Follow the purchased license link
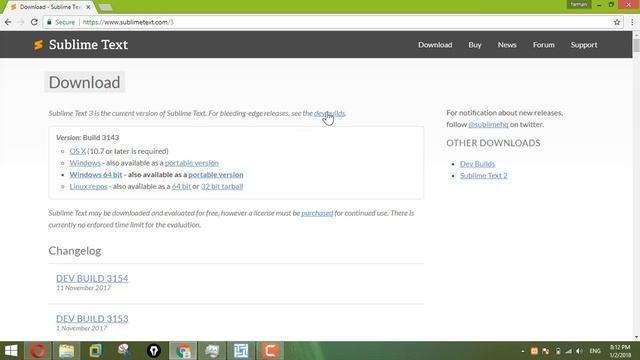Image resolution: width=640 pixels, height=360 pixels. pyautogui.click(x=317, y=213)
